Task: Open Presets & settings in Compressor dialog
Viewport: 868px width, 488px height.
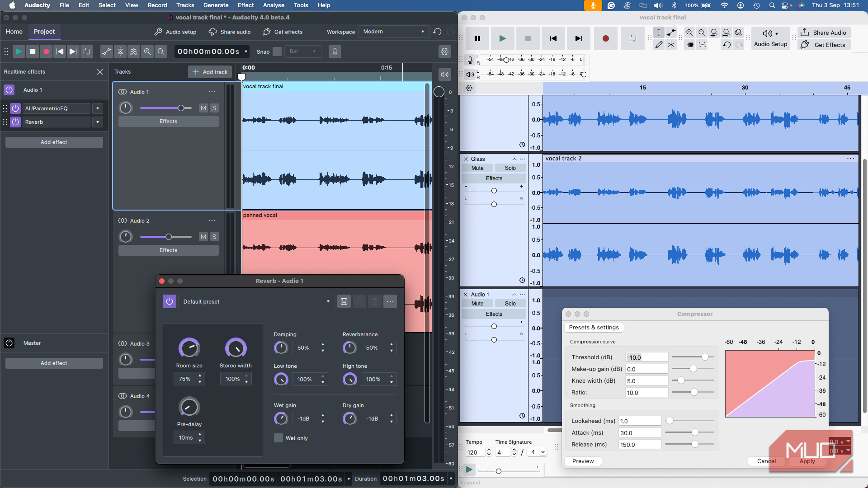Action: tap(594, 328)
